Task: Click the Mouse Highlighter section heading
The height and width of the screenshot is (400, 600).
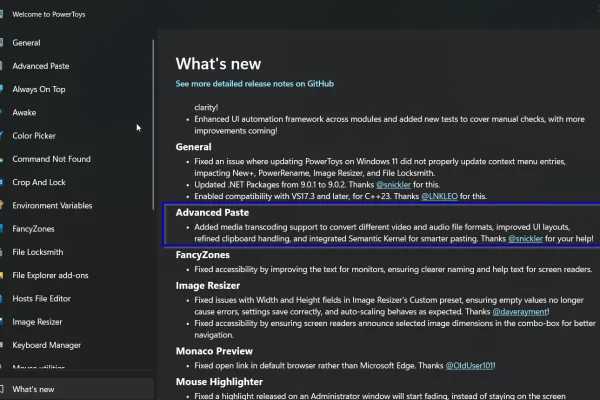Action: [x=219, y=382]
